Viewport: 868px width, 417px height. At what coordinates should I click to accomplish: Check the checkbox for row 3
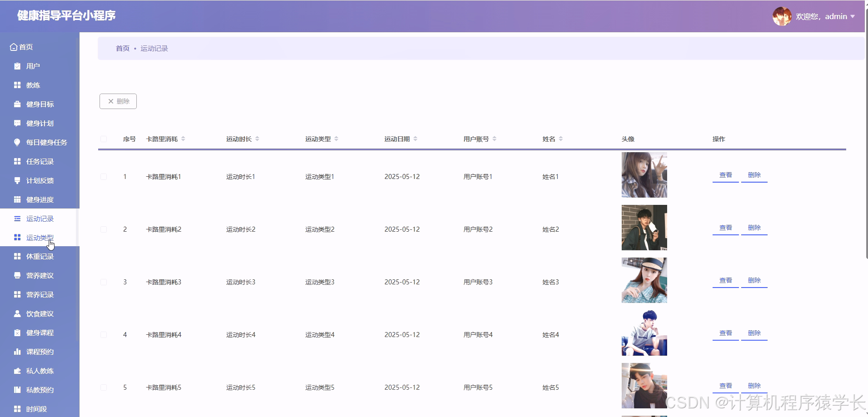point(104,282)
